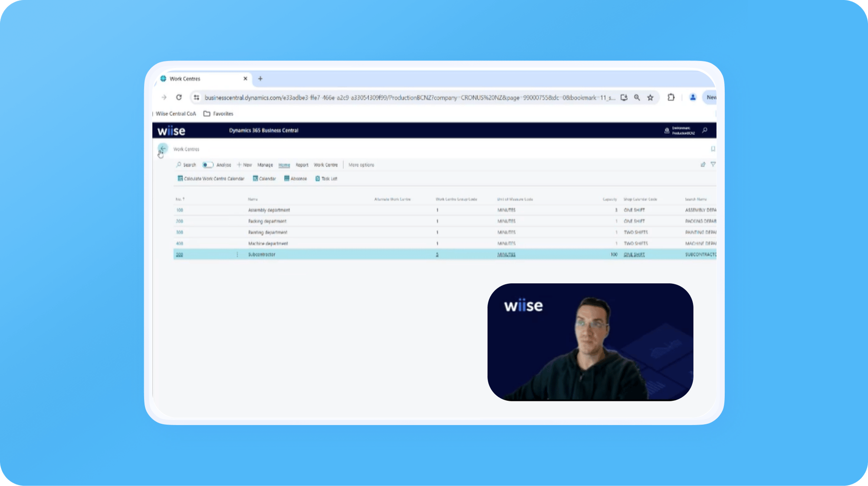Click the Shop Calendar Code column header
868x486 pixels.
(640, 199)
